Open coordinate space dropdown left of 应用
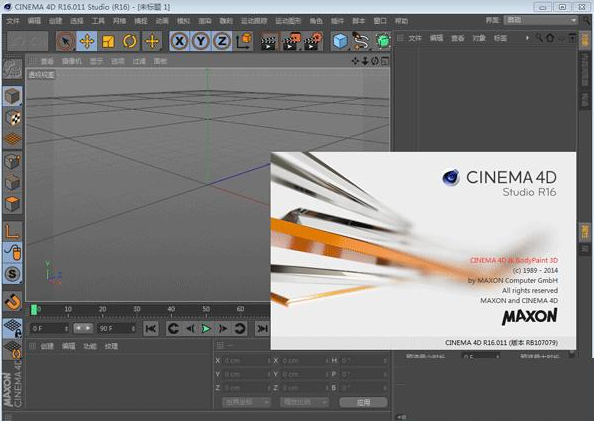This screenshot has height=421, width=594. click(247, 402)
